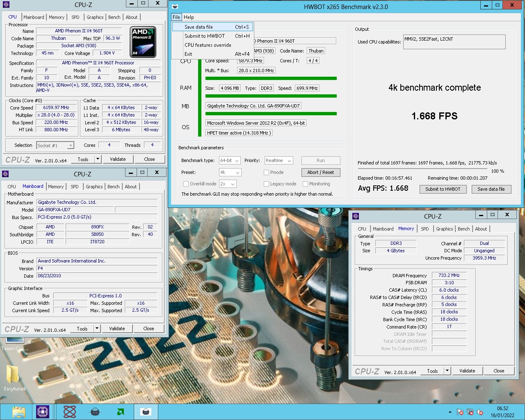
Task: Open the Socket #1 selection dropdown
Action: tap(55, 145)
